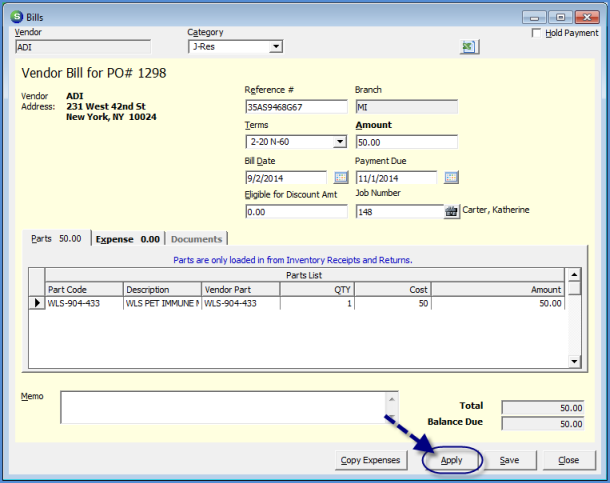
Task: Click the Part Code column header
Action: click(84, 289)
